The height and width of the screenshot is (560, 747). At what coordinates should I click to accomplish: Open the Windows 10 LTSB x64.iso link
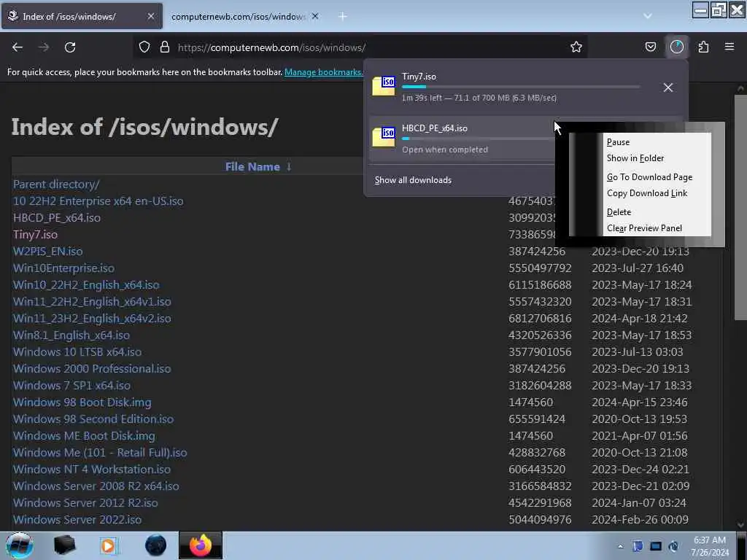[x=77, y=352]
